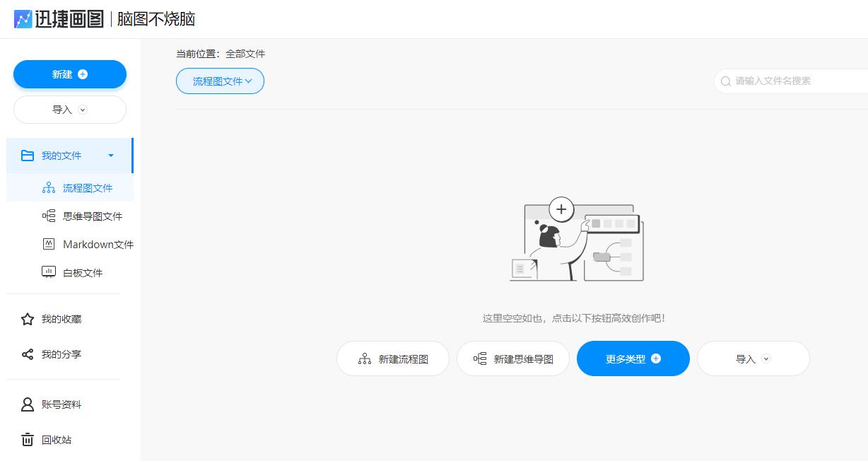Click the 更多类型 button
Viewport: 868px width, 461px height.
tap(633, 358)
